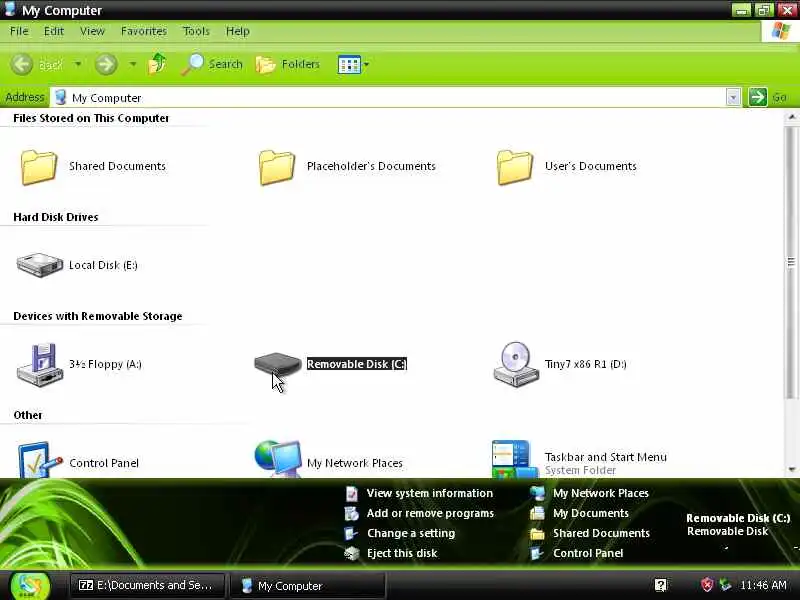Screen dimensions: 800x600
Task: Click the My Documents icon in bottom panel
Action: [537, 513]
